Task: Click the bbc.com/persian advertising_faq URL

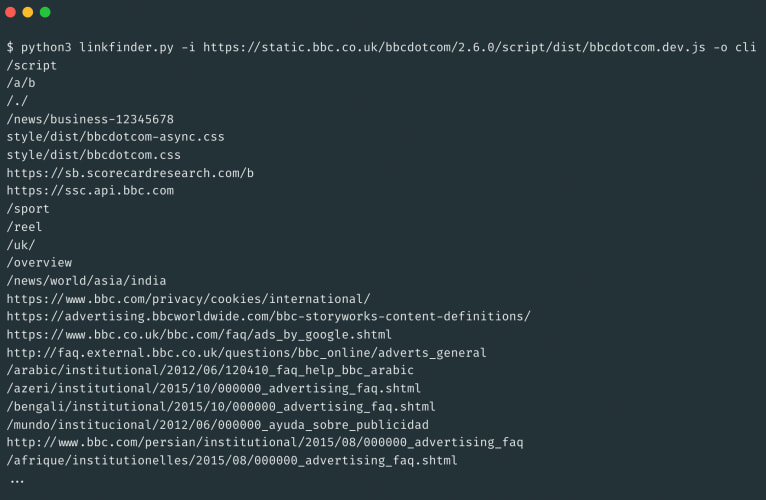Action: tap(265, 442)
